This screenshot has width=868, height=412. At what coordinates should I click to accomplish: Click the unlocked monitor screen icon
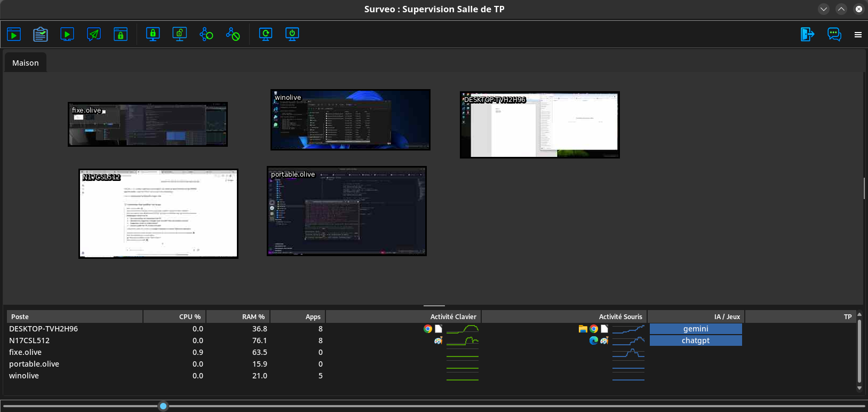coord(180,35)
